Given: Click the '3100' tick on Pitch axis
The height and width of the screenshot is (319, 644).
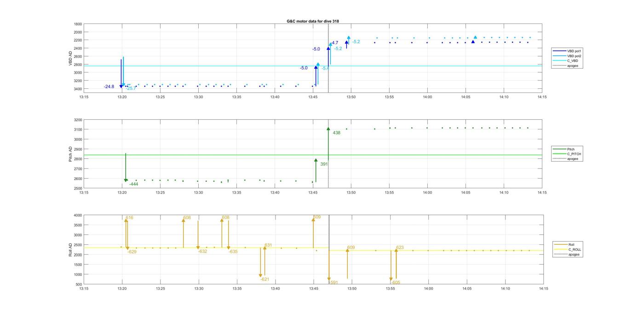Looking at the screenshot, I should (x=78, y=130).
